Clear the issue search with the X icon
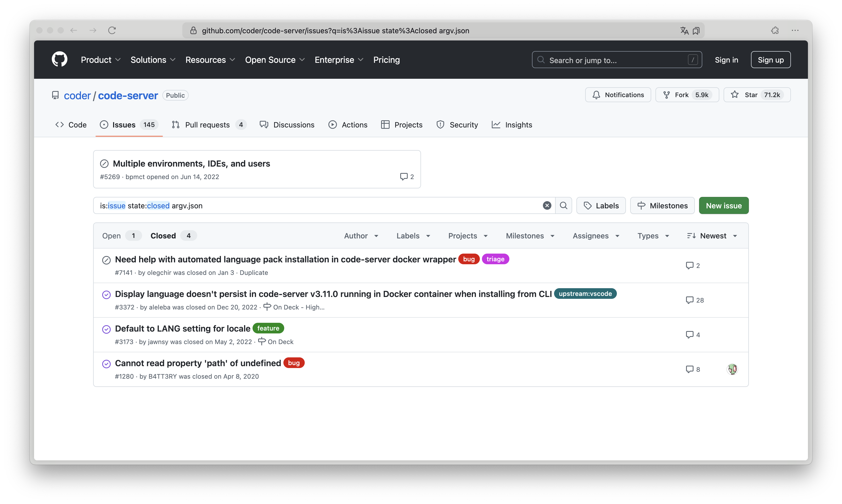This screenshot has height=504, width=842. (547, 205)
